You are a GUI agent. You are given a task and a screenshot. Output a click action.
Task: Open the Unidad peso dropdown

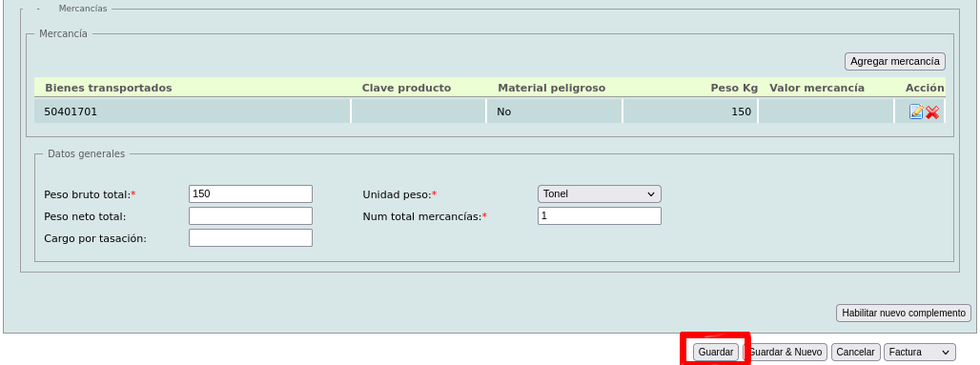click(x=599, y=193)
